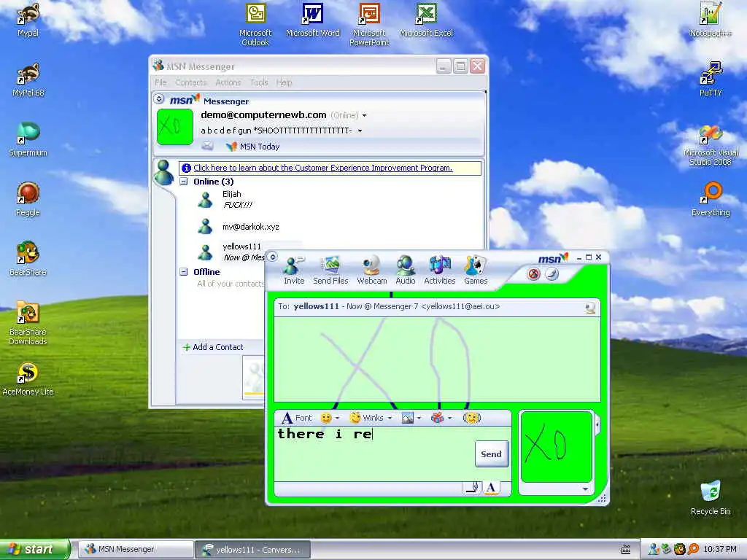Image resolution: width=747 pixels, height=560 pixels.
Task: Open Microsoft PowerPoint desktop shortcut
Action: pyautogui.click(x=369, y=25)
